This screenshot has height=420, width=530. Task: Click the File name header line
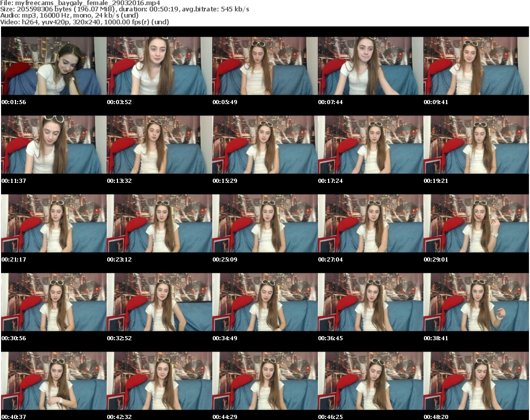[80, 3]
